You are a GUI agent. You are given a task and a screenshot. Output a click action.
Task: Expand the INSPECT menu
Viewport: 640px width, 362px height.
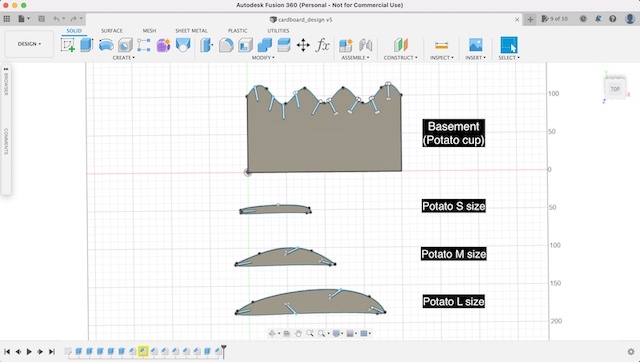[x=441, y=58]
